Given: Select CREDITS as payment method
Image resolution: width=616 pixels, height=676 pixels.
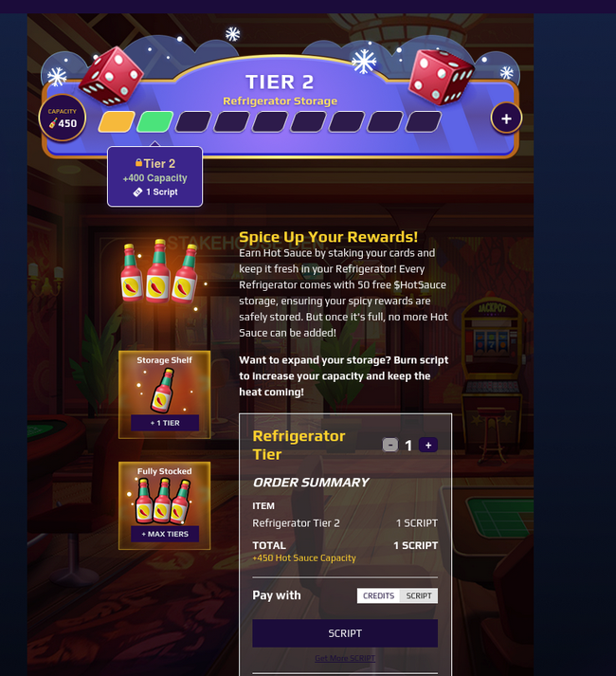Looking at the screenshot, I should [x=378, y=595].
